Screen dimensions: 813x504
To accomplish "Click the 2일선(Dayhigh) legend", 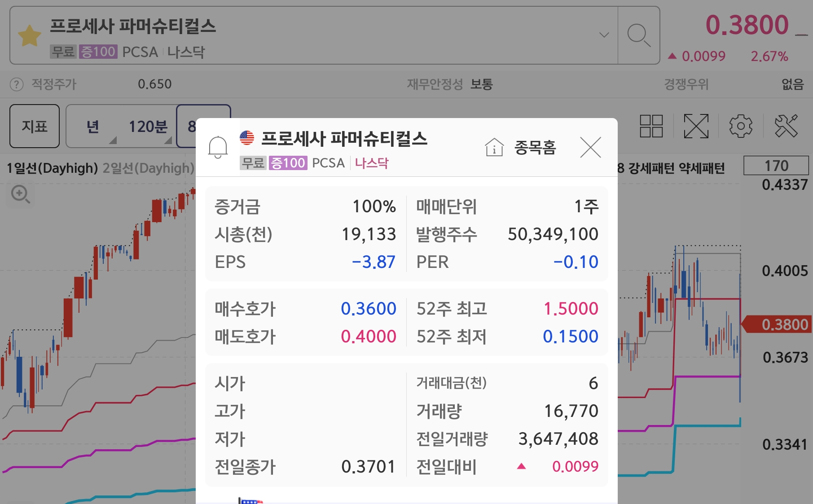I will 149,168.
